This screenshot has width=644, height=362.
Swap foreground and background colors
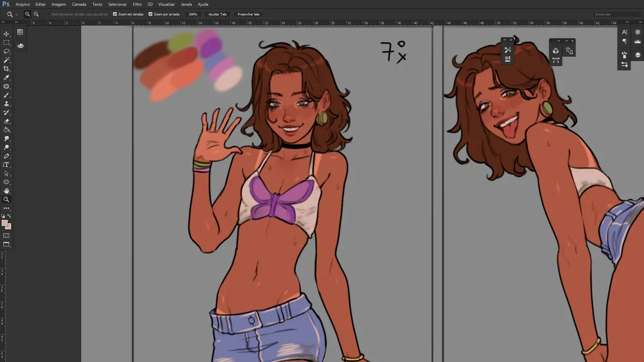9,216
